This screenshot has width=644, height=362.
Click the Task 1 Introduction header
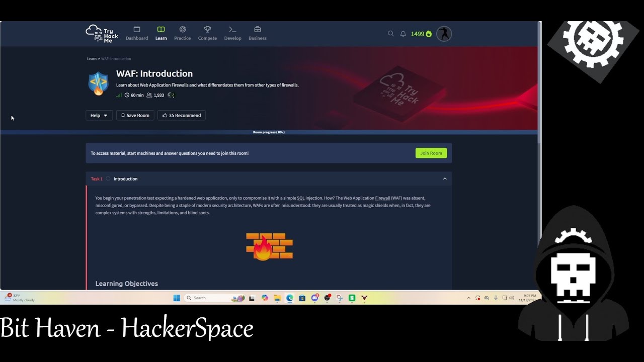[x=269, y=178]
